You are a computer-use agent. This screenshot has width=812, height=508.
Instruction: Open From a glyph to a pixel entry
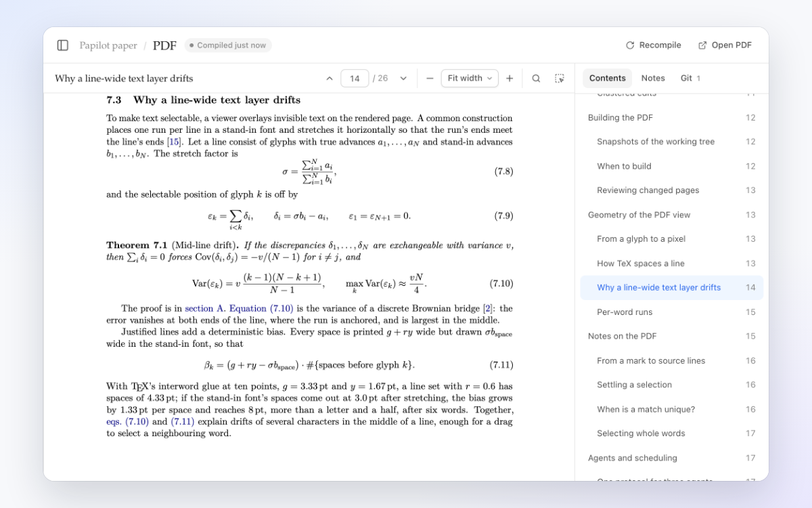point(671,239)
